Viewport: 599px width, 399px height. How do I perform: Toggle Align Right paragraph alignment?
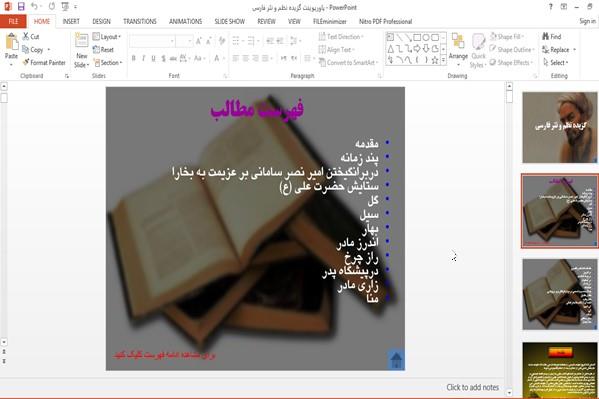click(256, 58)
